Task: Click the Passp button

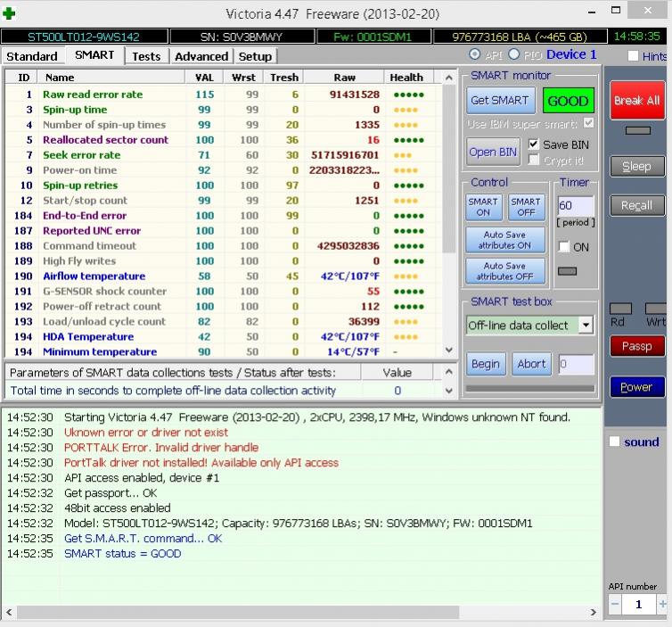Action: coord(636,346)
